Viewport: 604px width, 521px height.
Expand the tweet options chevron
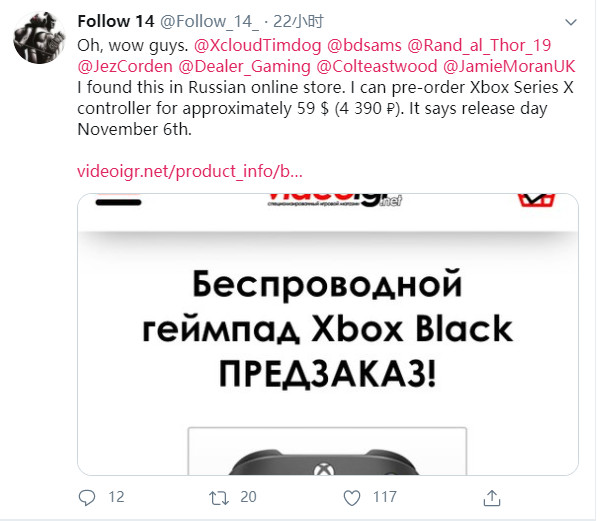point(570,22)
